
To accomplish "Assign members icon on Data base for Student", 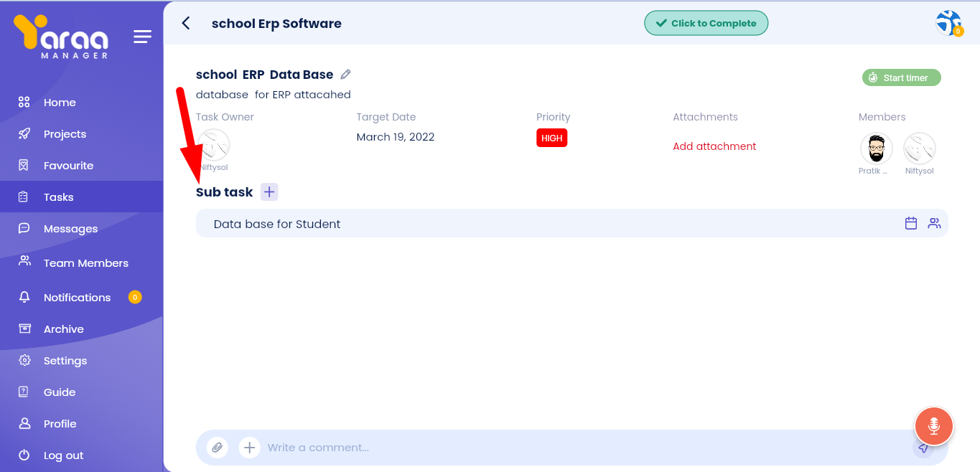I will (933, 223).
